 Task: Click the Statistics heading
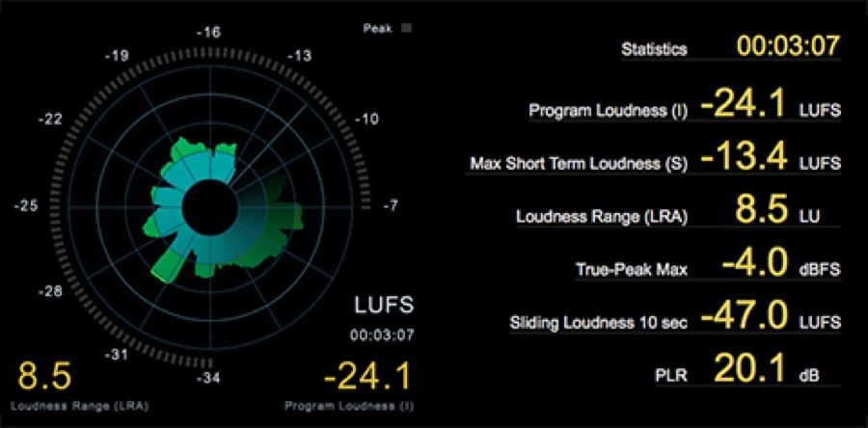click(x=654, y=48)
